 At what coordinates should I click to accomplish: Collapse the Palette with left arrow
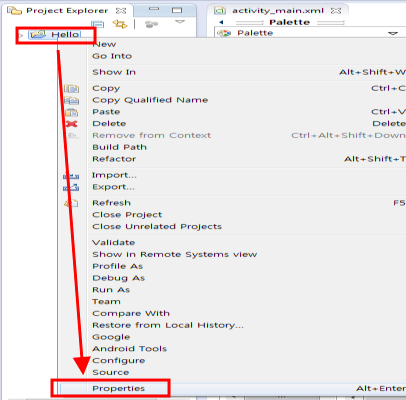221,22
